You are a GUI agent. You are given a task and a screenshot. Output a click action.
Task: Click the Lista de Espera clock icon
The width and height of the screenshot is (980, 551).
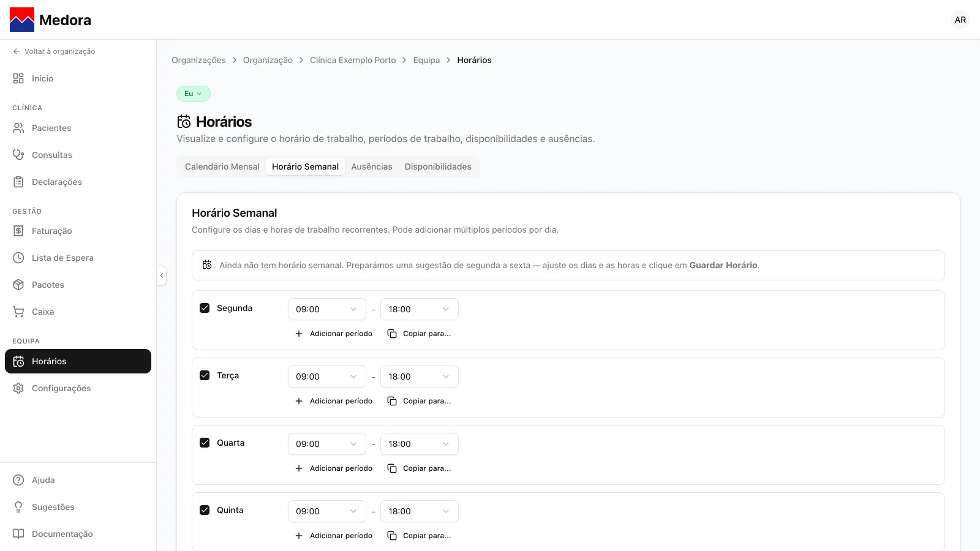(x=18, y=258)
